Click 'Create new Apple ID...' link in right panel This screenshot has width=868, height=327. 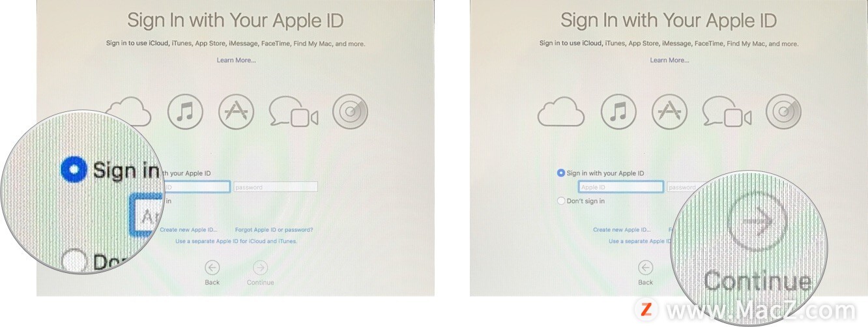click(x=622, y=230)
